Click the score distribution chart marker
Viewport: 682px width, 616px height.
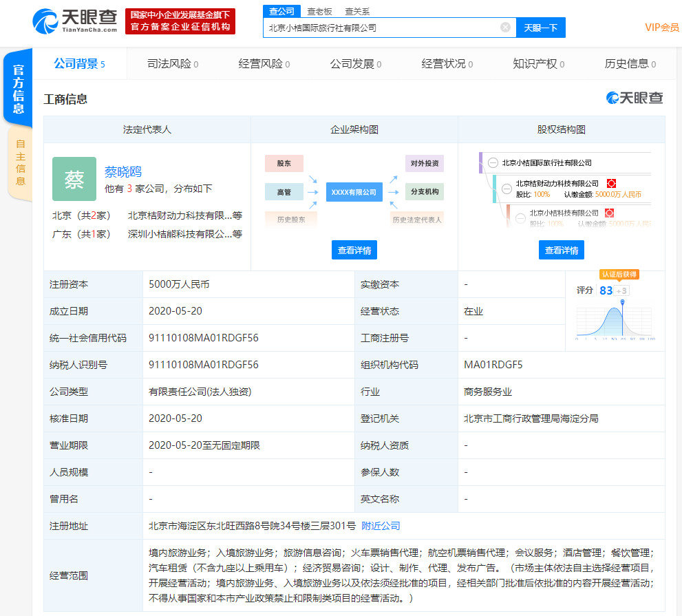click(623, 303)
